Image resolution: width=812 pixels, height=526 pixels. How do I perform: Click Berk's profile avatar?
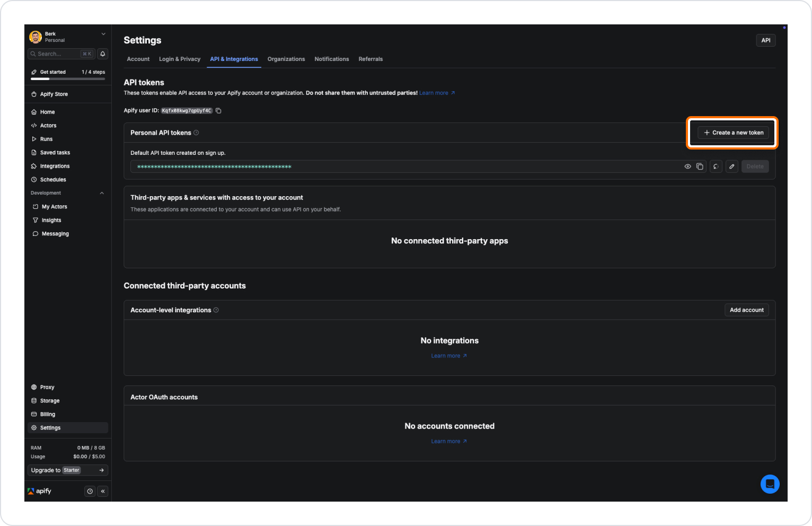tap(36, 37)
